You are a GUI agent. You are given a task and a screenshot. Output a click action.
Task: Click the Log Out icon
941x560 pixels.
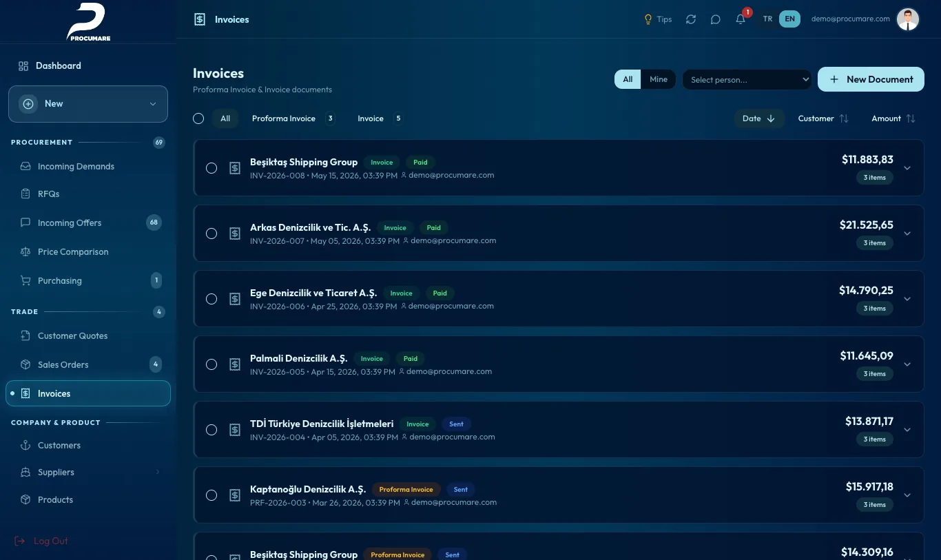tap(20, 541)
